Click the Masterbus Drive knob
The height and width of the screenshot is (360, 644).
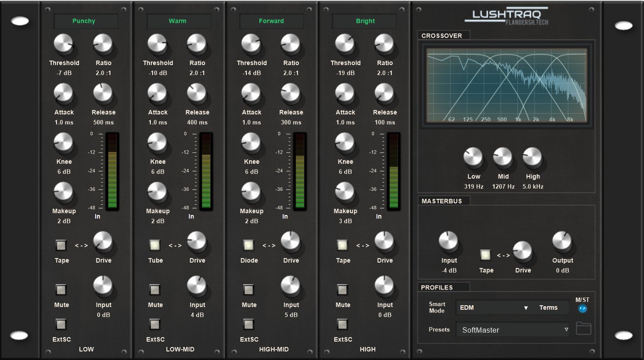pos(523,251)
